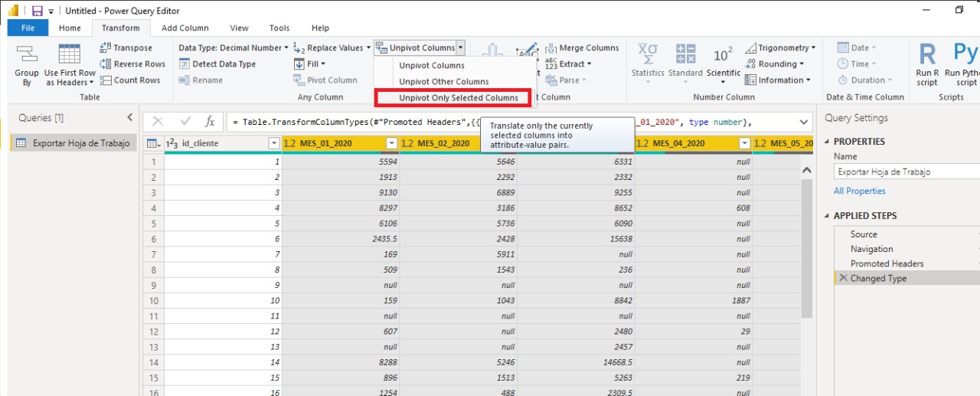Click the fx function icon
This screenshot has width=980, height=396.
(x=210, y=122)
